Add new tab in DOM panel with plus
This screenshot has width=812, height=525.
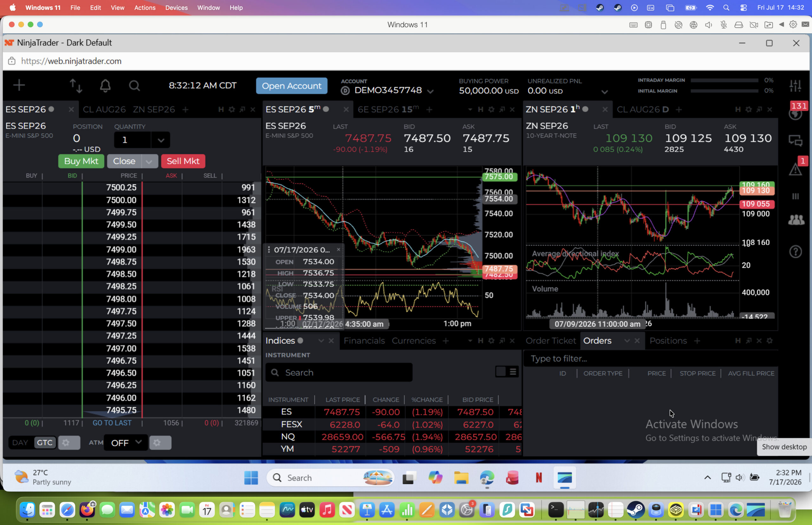186,109
